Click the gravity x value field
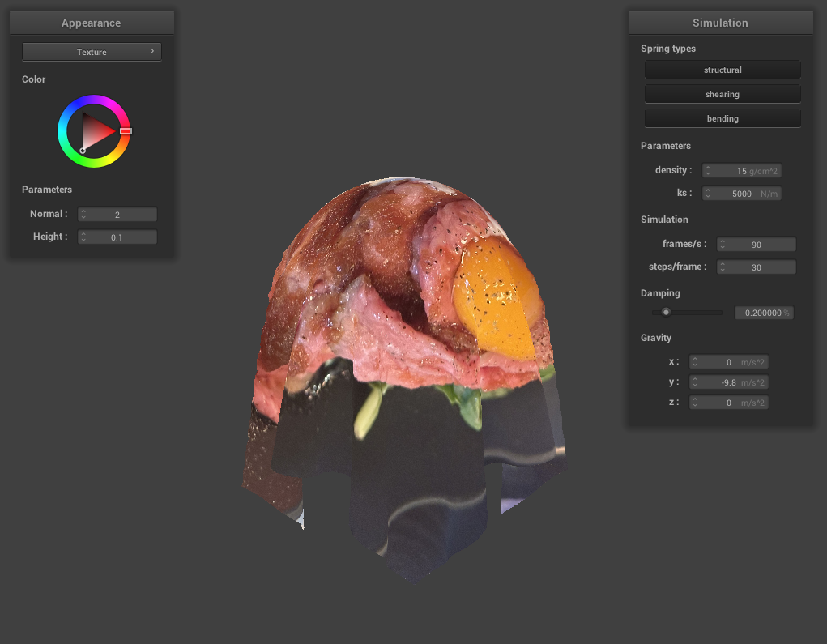 click(728, 362)
